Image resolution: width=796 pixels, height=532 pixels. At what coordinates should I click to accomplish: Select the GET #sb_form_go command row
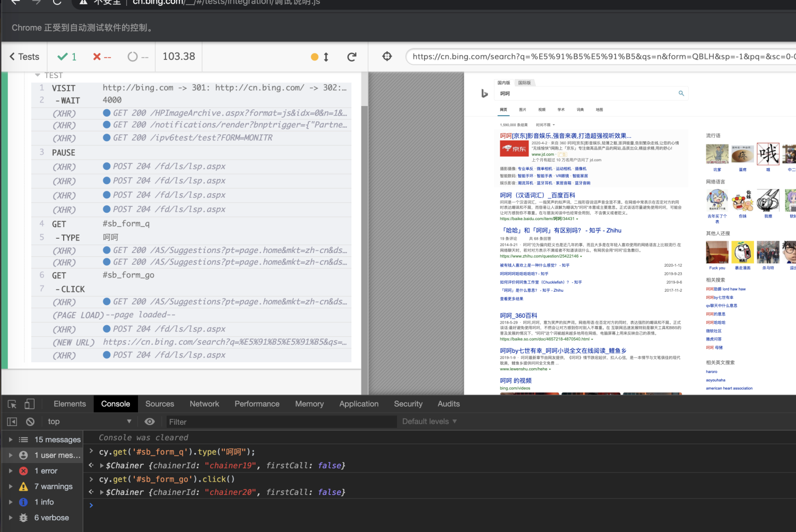(191, 275)
